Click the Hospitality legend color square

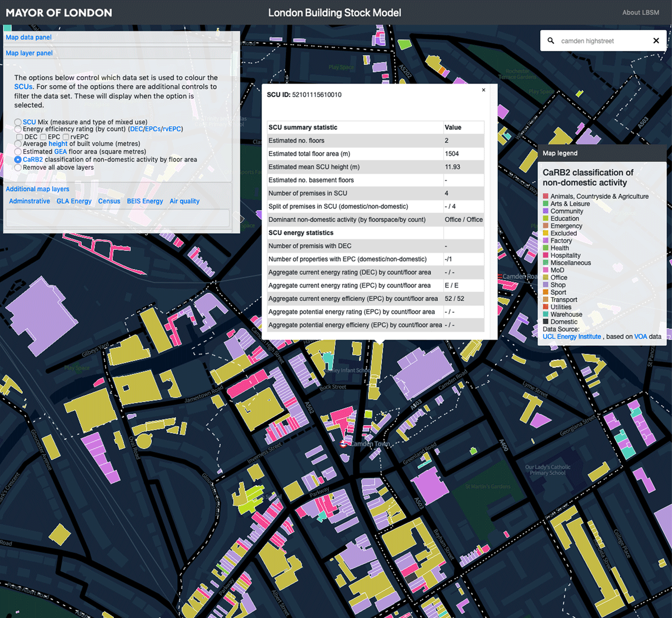545,255
